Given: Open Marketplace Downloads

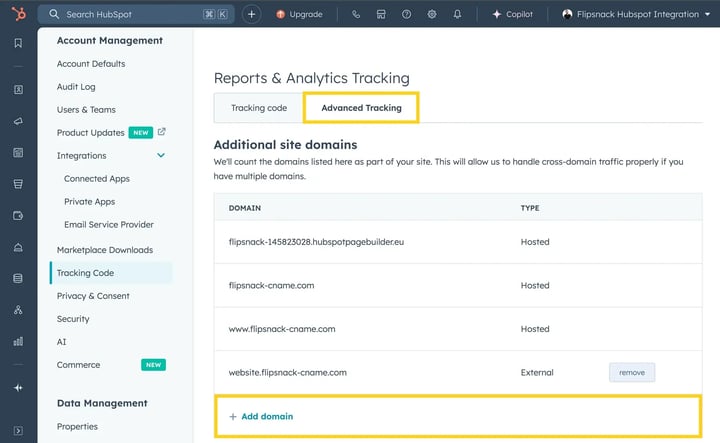Looking at the screenshot, I should (105, 250).
